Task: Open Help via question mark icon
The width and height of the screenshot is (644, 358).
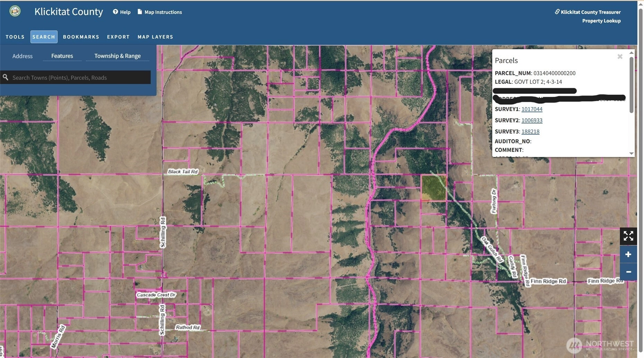Action: (115, 12)
